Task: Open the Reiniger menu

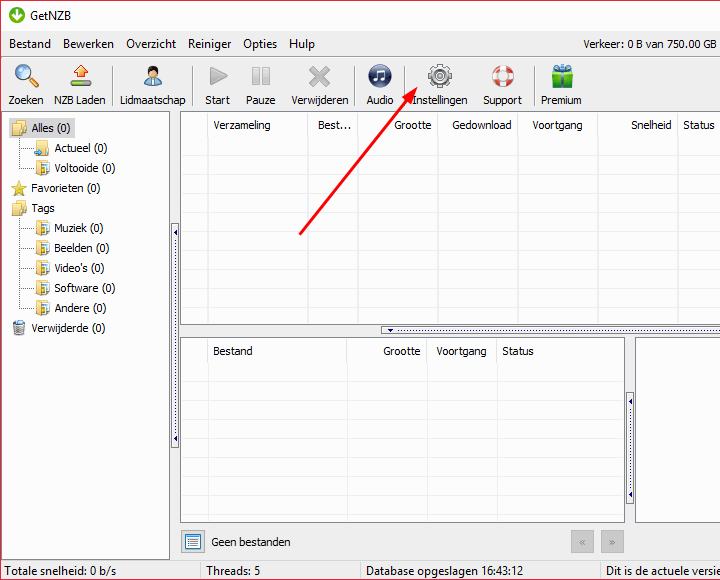Action: 209,44
